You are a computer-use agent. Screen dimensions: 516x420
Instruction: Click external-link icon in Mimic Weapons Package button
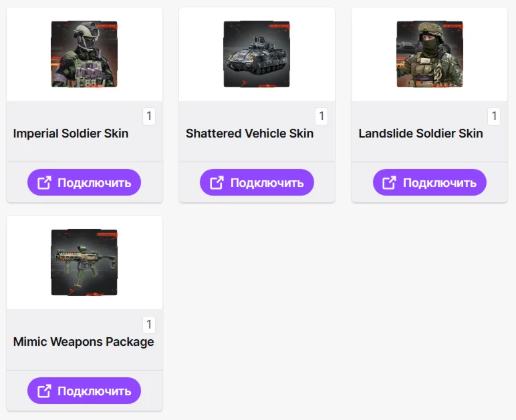point(44,391)
